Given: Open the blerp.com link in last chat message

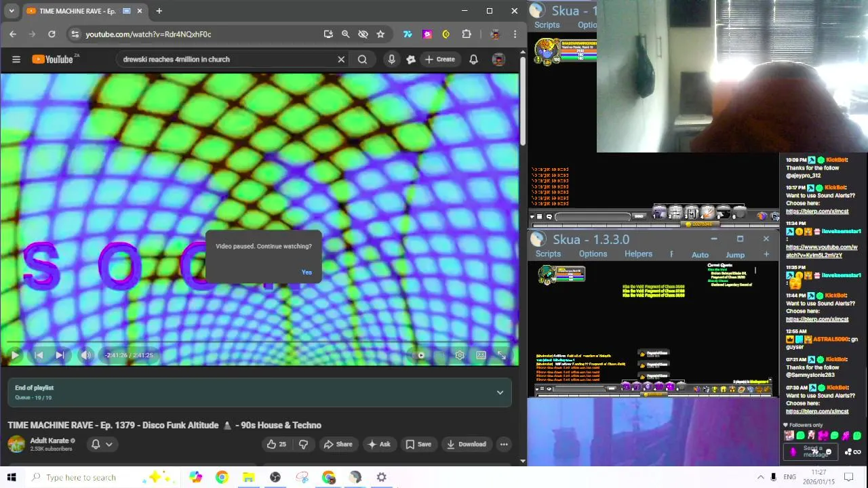Looking at the screenshot, I should [x=817, y=411].
